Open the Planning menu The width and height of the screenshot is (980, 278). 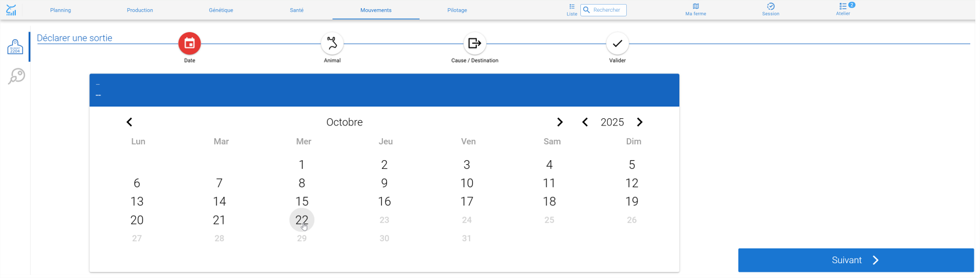(60, 10)
